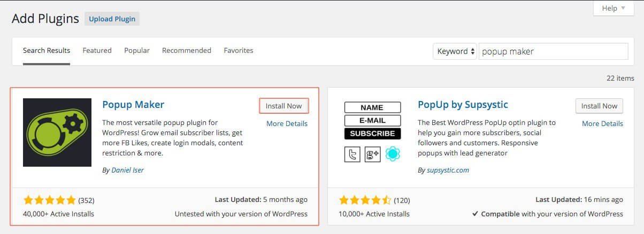Click the Popup Maker five-star rating

pyautogui.click(x=50, y=200)
